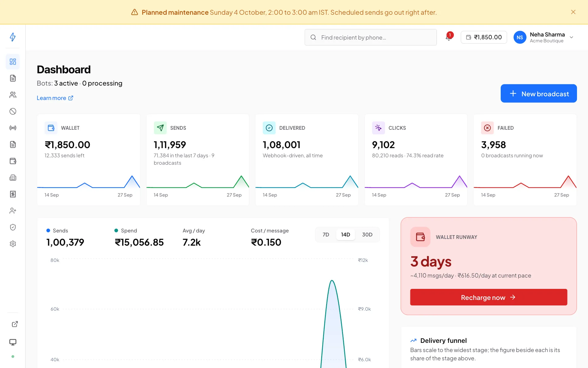Screen dimensions: 588x368
Task: Switch chart range to 30D
Action: point(367,235)
